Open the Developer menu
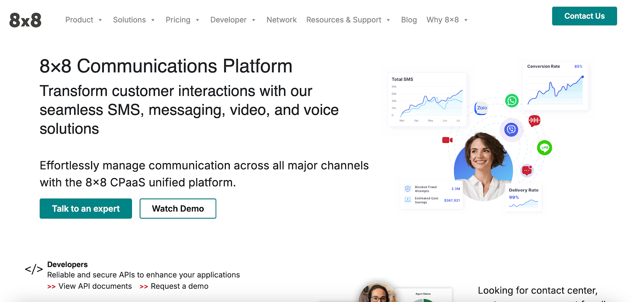The image size is (644, 302). 228,20
